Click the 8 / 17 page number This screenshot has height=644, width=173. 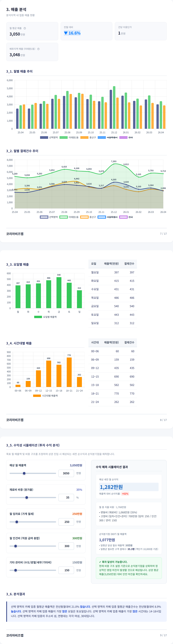point(163,420)
